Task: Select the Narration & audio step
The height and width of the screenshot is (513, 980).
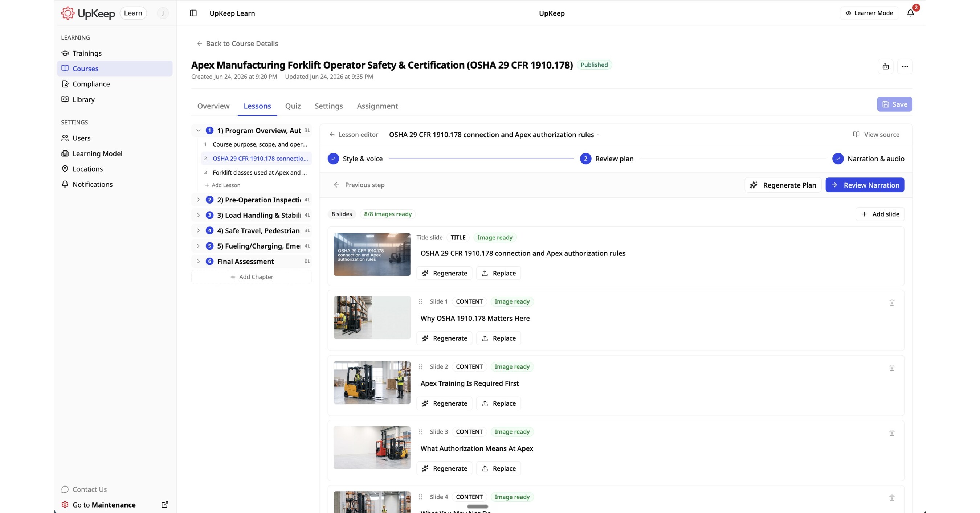Action: click(x=868, y=159)
